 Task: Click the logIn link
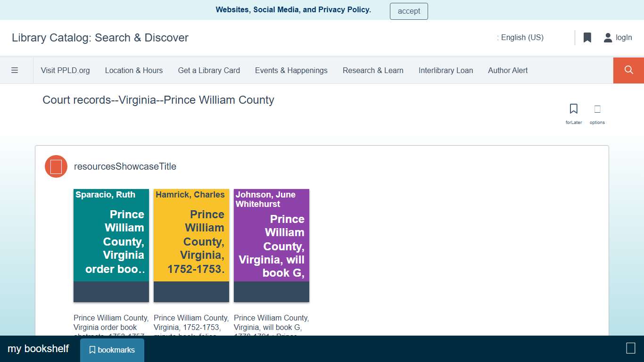(624, 37)
